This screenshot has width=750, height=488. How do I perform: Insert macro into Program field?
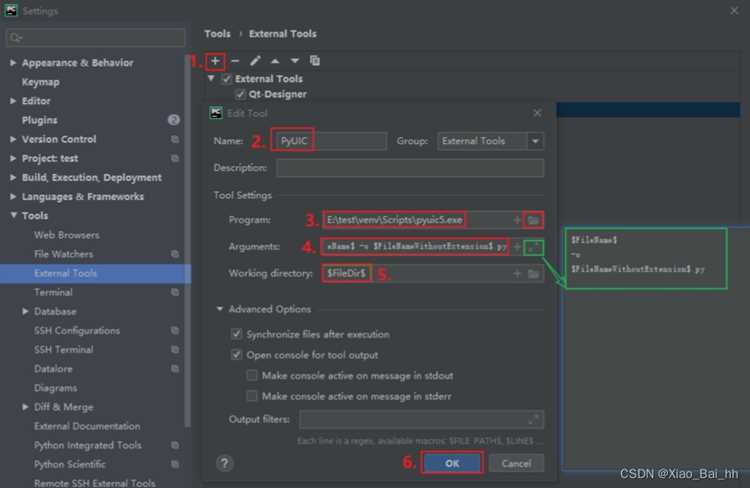coord(517,220)
